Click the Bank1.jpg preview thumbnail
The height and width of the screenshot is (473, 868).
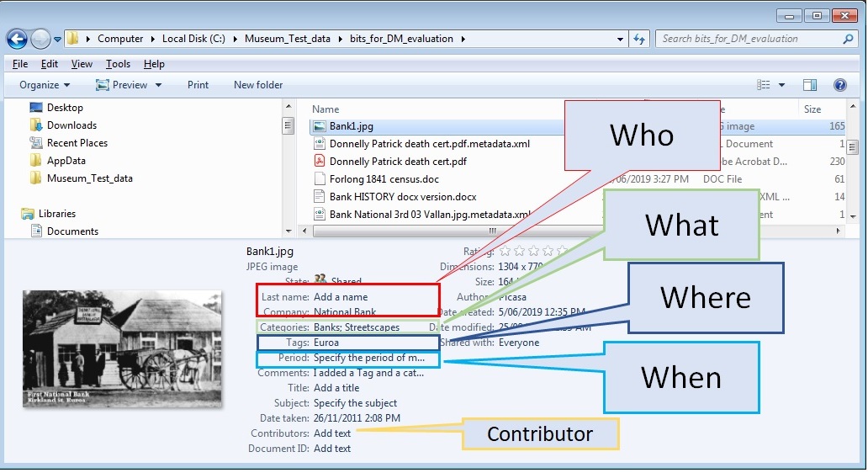[x=122, y=348]
